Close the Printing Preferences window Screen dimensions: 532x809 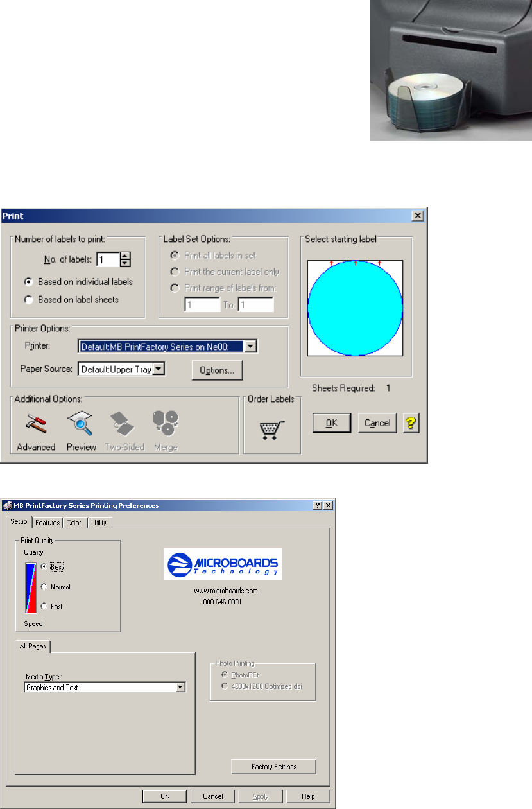tap(328, 506)
